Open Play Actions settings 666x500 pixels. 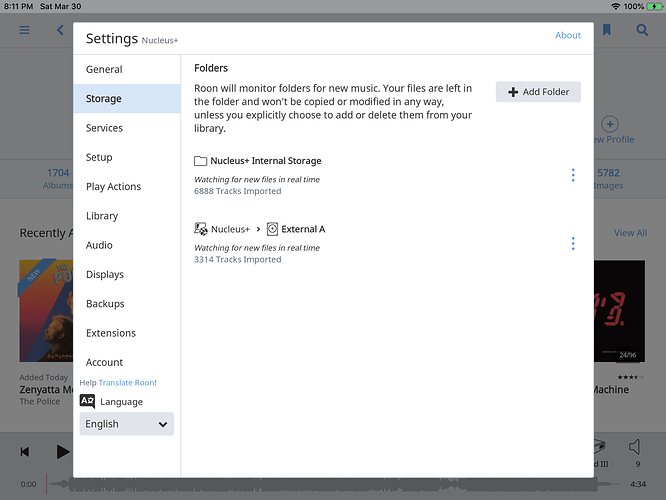(127, 186)
